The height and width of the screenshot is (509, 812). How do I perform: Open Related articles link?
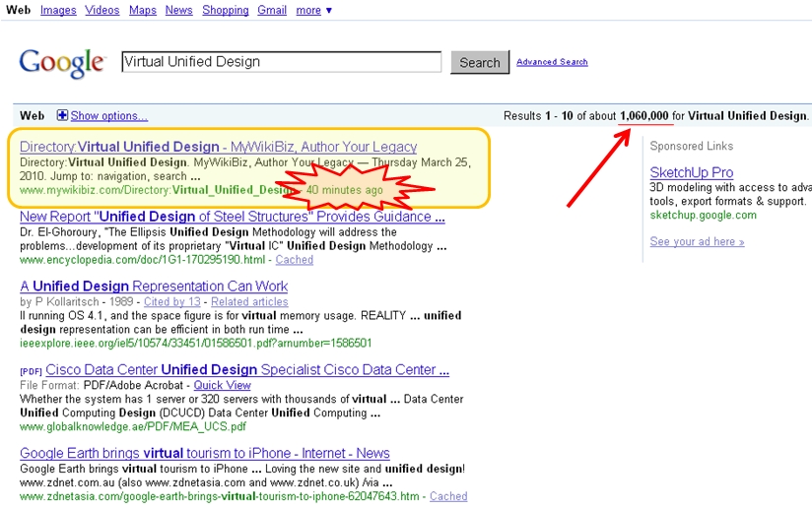[249, 301]
